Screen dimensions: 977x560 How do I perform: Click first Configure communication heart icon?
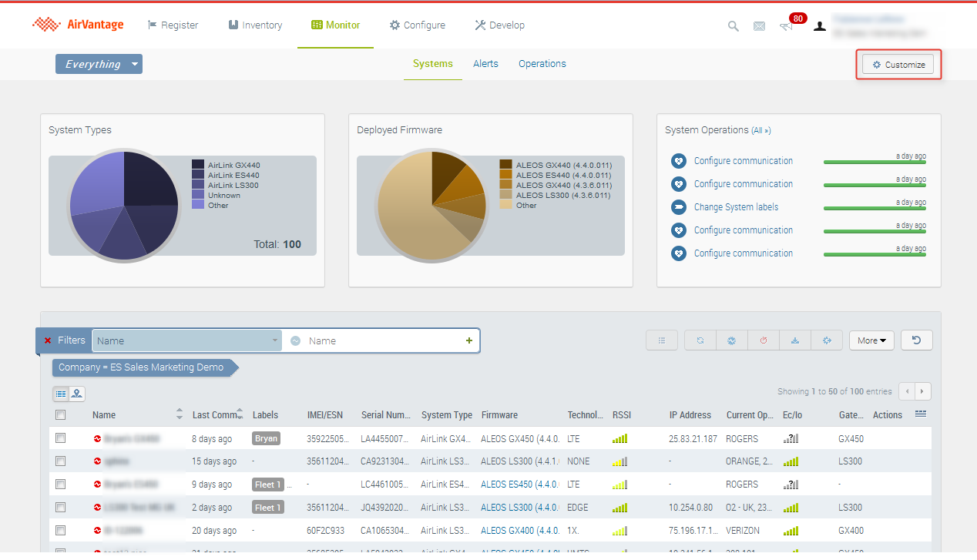tap(678, 161)
